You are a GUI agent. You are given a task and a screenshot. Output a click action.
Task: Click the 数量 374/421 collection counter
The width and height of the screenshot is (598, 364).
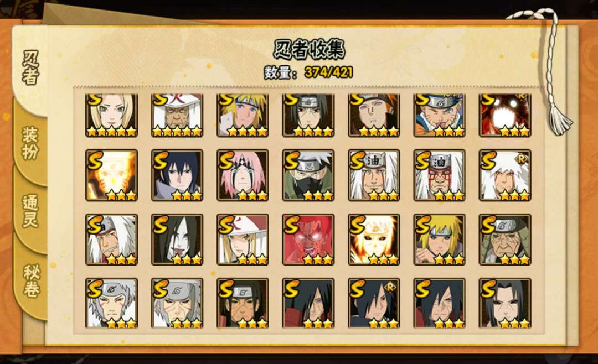click(x=308, y=72)
